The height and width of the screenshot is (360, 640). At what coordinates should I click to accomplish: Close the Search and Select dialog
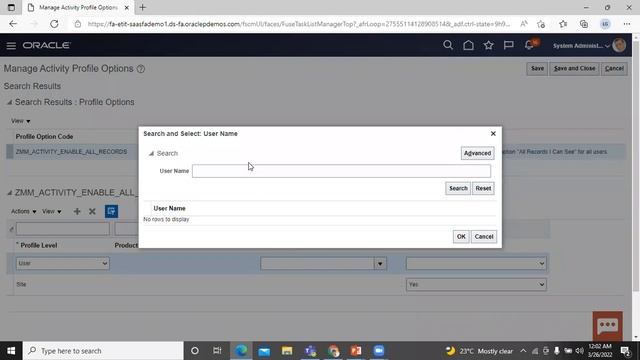[x=493, y=133]
